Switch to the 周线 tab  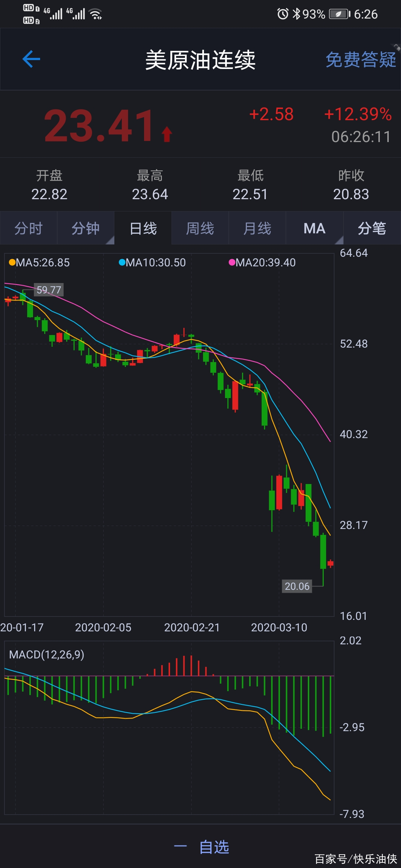(200, 228)
